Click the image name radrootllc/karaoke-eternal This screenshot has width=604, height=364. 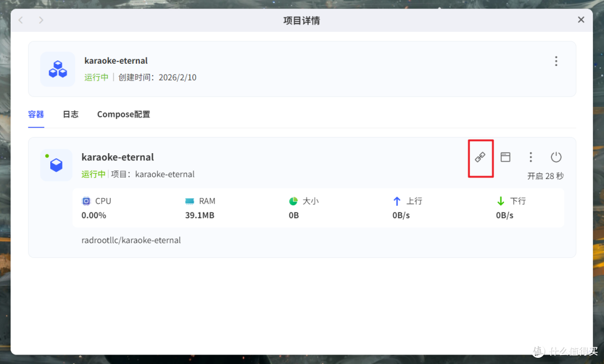pos(131,240)
